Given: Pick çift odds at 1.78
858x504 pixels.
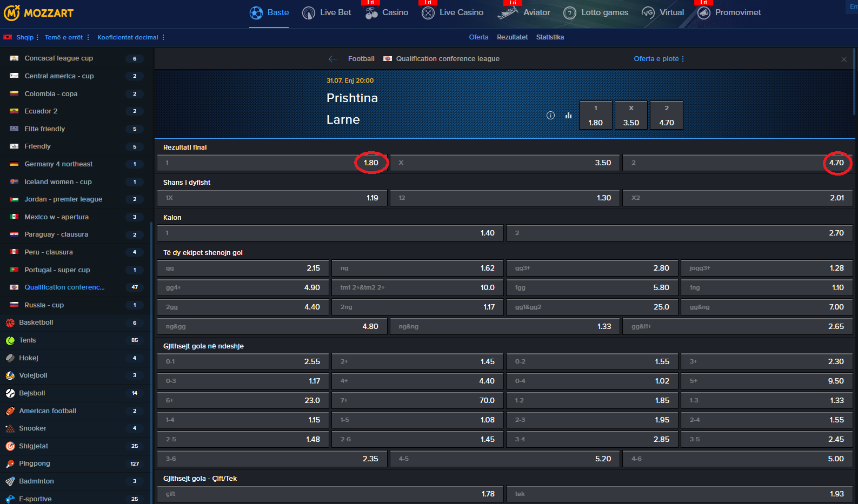Looking at the screenshot, I should click(330, 494).
